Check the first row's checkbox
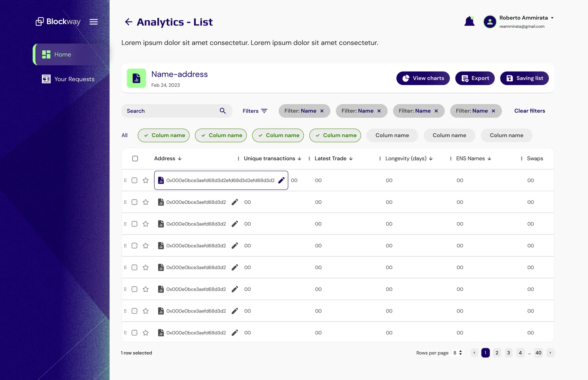Screen dimensions: 588x380 pos(135,180)
